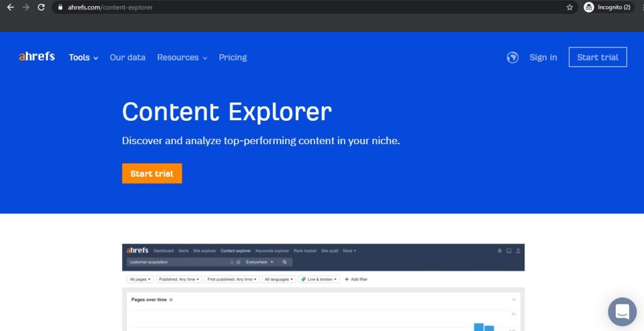Click the ahrefs logo inside the product screenshot
644x331 pixels.
137,250
